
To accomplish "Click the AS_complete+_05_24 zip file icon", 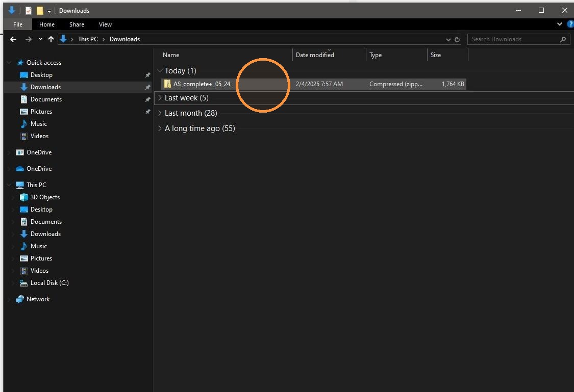I will (x=167, y=84).
